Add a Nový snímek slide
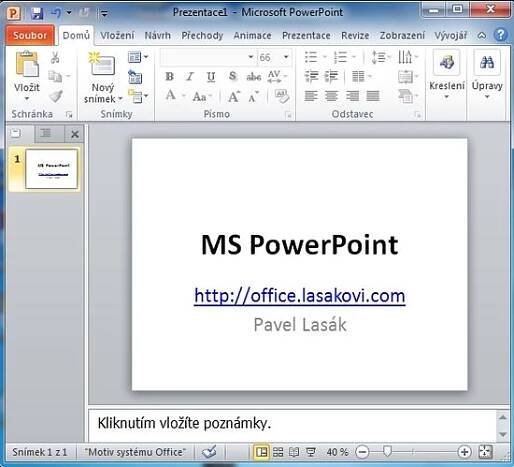The height and width of the screenshot is (467, 514). (103, 77)
